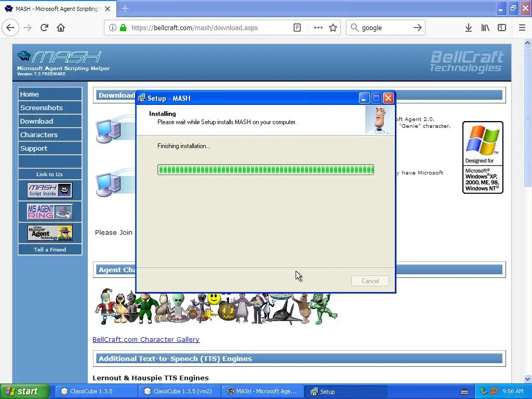
Task: Minimize the Setup - MASH dialog
Action: (364, 98)
